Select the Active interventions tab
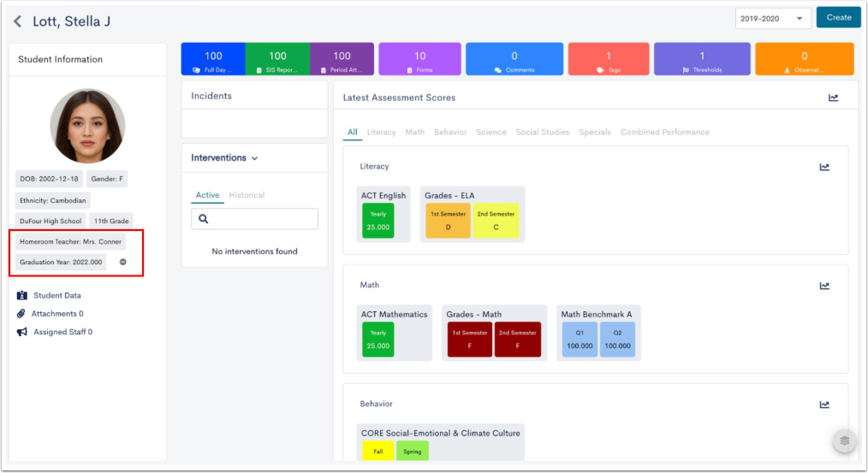This screenshot has width=868, height=473. pos(208,195)
